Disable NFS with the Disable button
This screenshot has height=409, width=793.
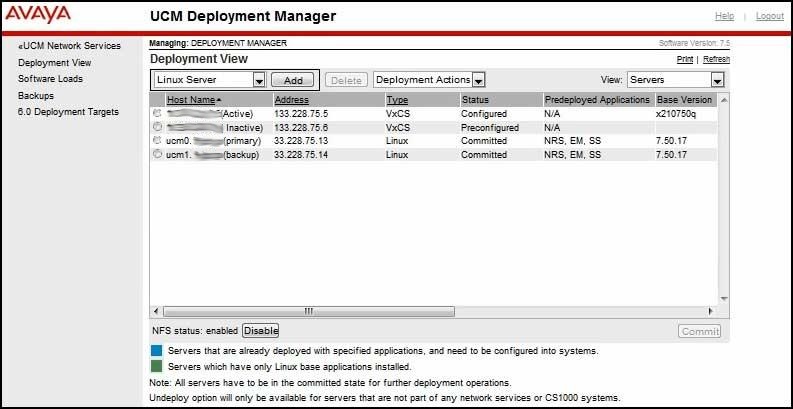(x=261, y=331)
